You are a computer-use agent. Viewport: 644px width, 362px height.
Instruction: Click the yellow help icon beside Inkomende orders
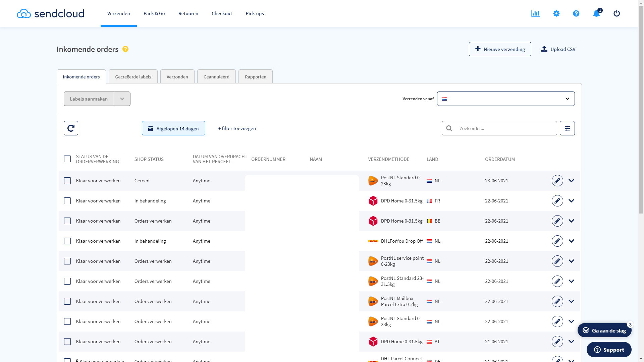(125, 49)
